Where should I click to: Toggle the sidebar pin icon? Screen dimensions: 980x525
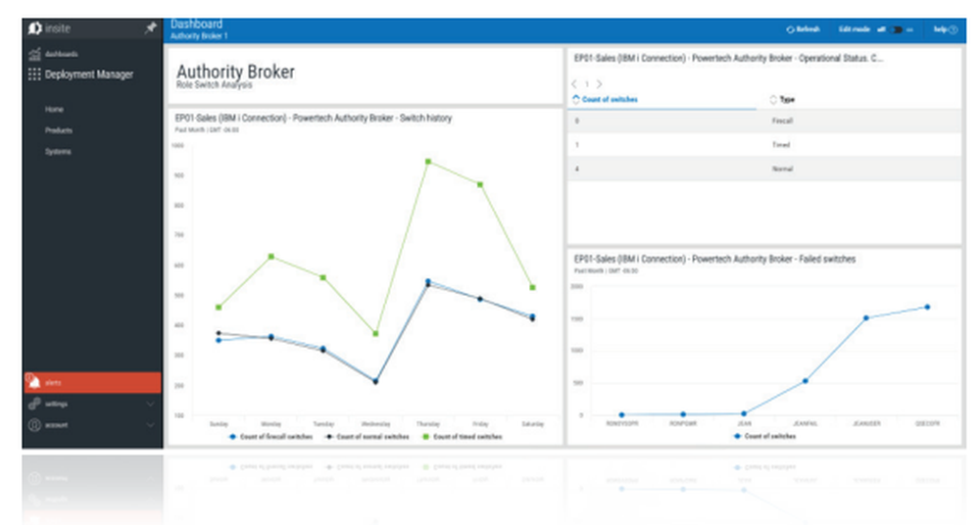(150, 28)
